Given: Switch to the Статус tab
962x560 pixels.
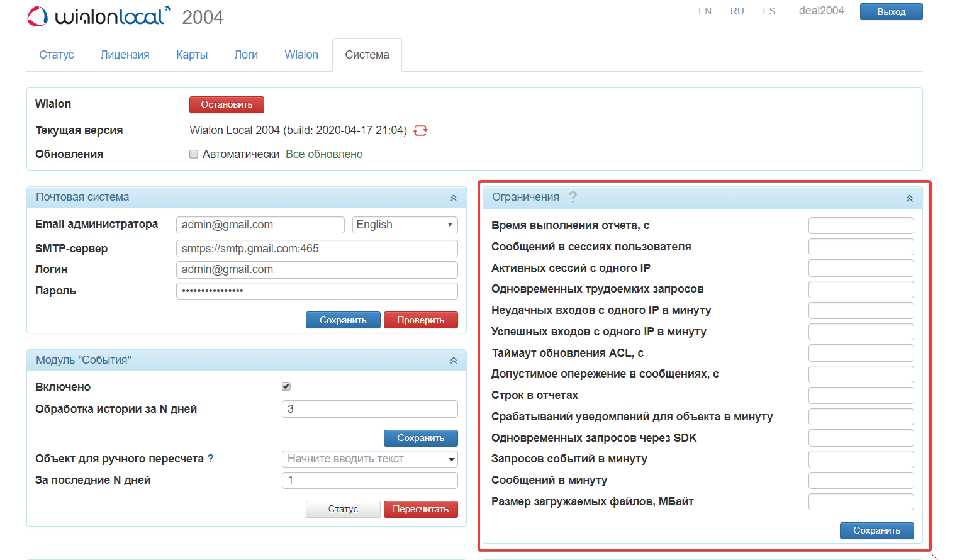Looking at the screenshot, I should pos(56,55).
